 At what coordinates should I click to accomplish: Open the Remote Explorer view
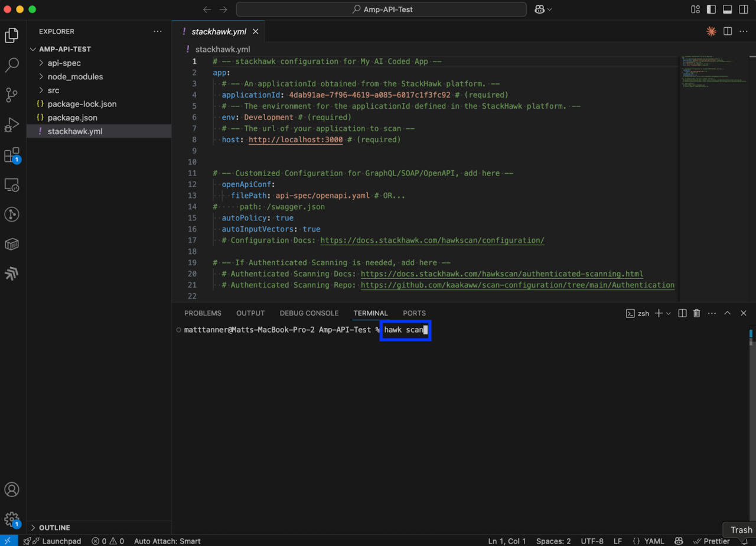coord(12,185)
